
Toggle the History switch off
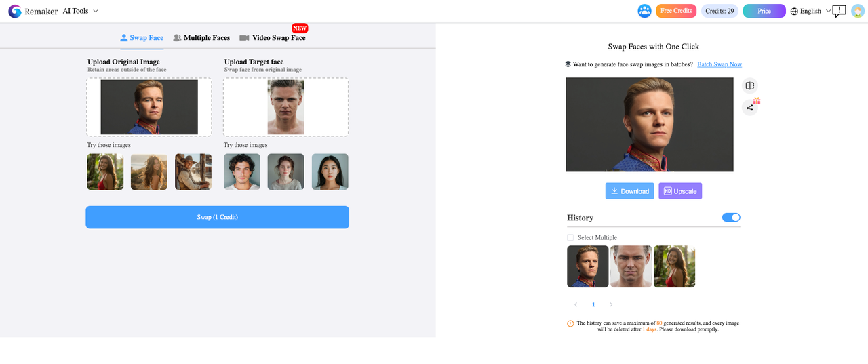click(x=731, y=218)
